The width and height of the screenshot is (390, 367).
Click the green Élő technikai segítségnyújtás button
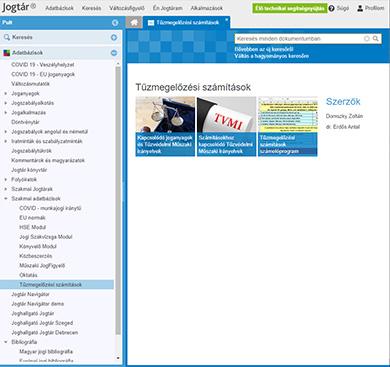tap(290, 8)
